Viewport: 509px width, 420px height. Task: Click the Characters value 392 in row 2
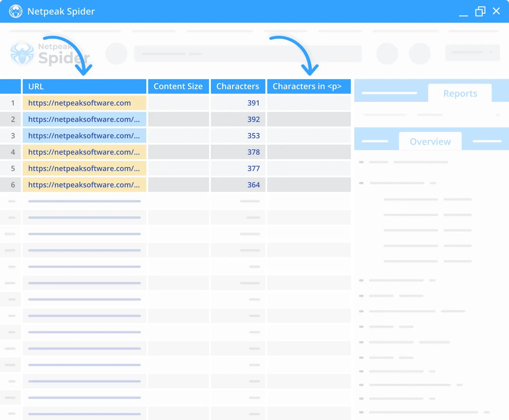tap(253, 119)
